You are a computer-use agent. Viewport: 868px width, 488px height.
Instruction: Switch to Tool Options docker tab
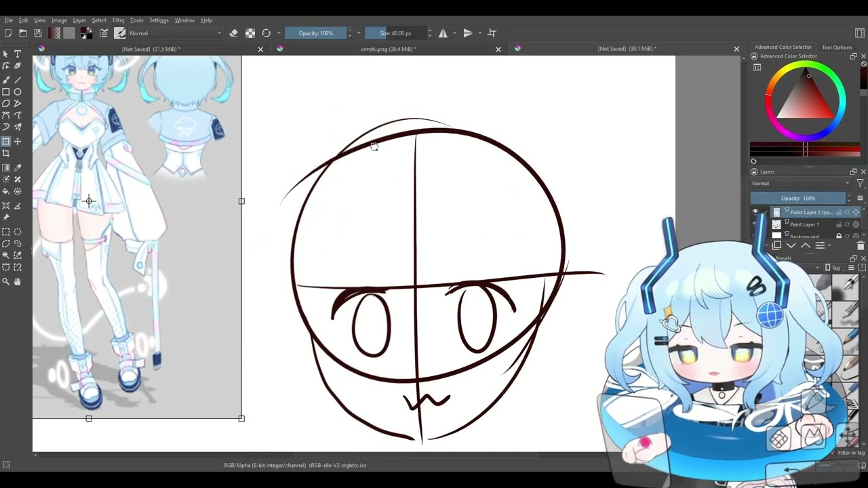(x=837, y=47)
